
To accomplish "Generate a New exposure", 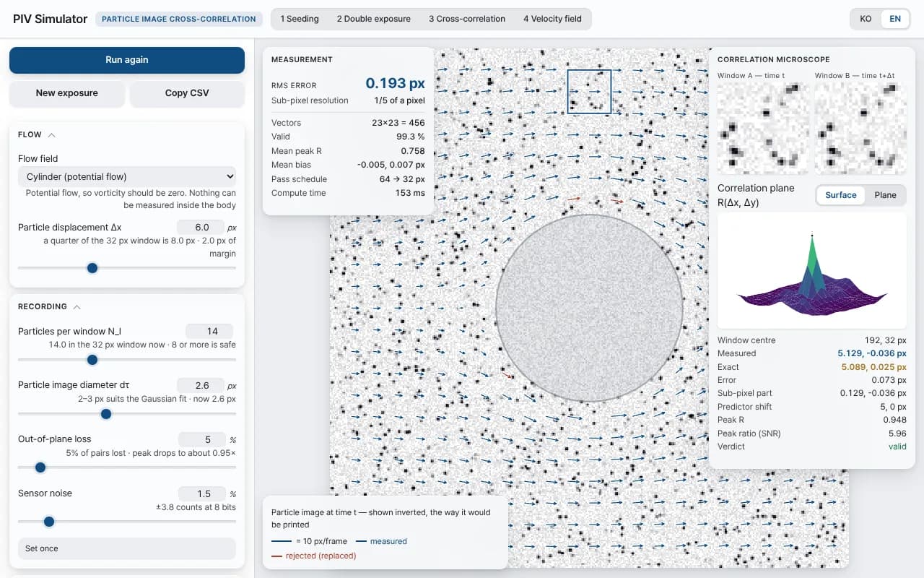I will (67, 93).
